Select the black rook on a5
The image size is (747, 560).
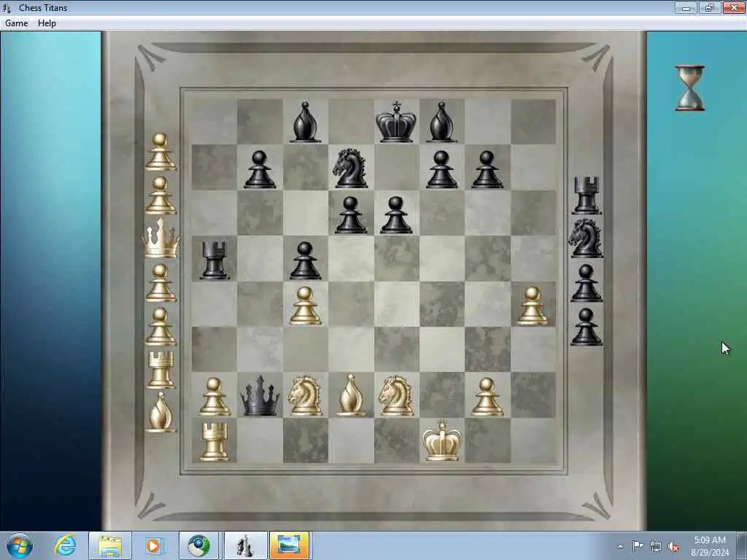click(x=214, y=260)
